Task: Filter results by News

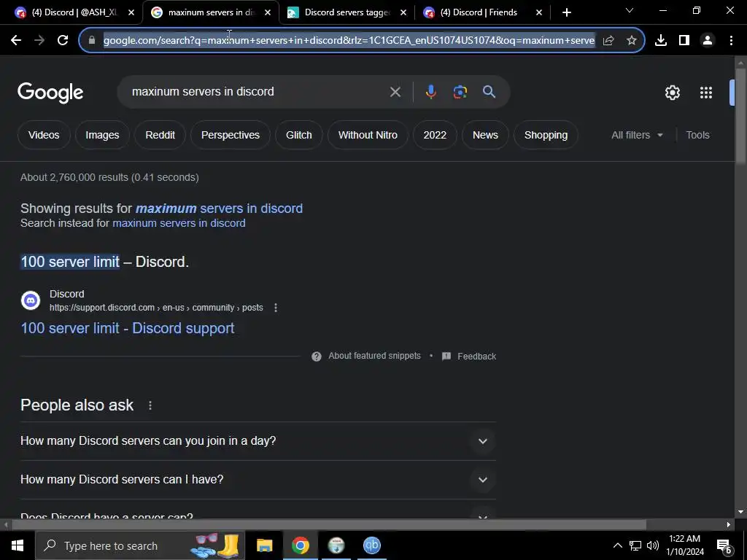Action: [x=485, y=135]
